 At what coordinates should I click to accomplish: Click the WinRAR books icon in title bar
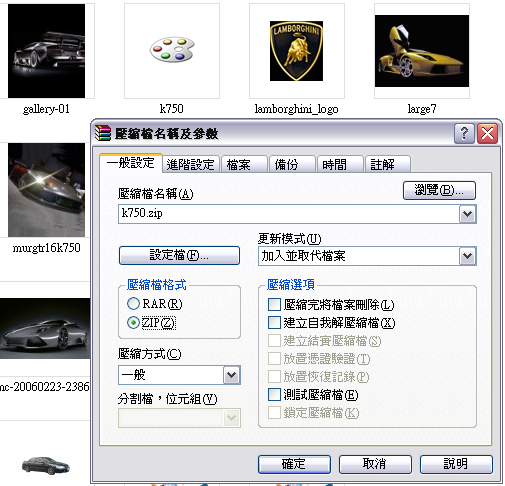pyautogui.click(x=103, y=133)
